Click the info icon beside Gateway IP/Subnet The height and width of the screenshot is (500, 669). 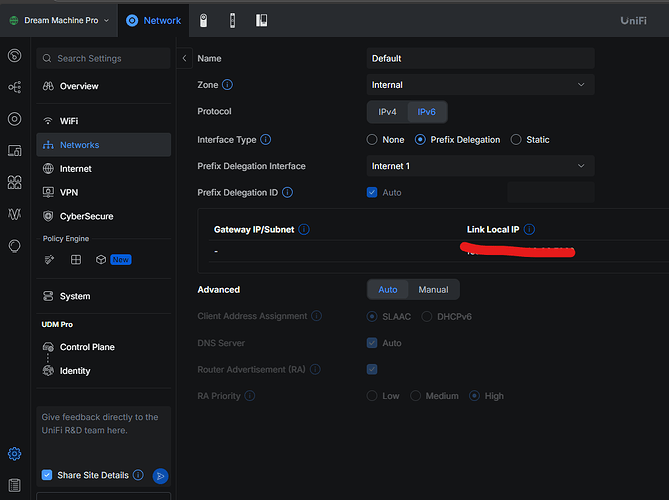pyautogui.click(x=304, y=229)
